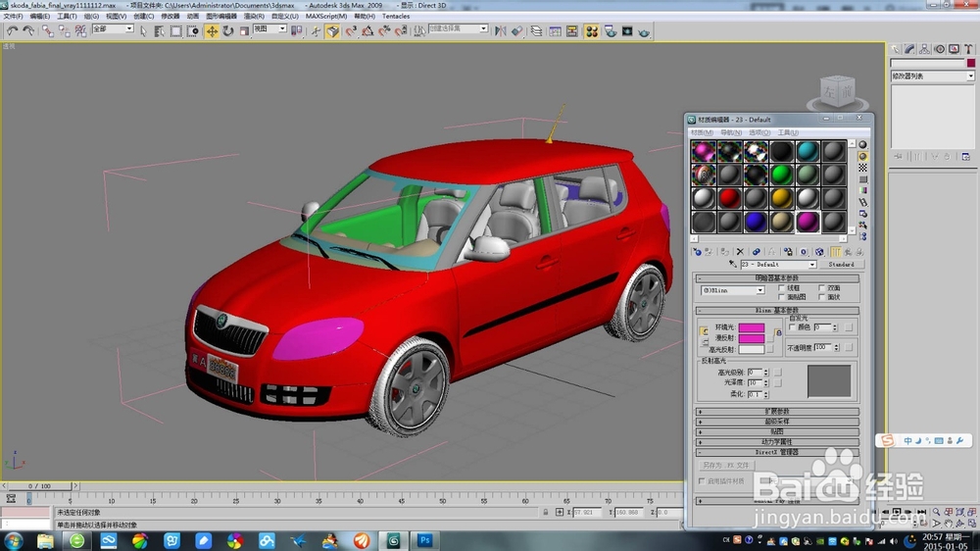
Task: Collapse the DirectX 管理器 rollout
Action: coord(777,452)
